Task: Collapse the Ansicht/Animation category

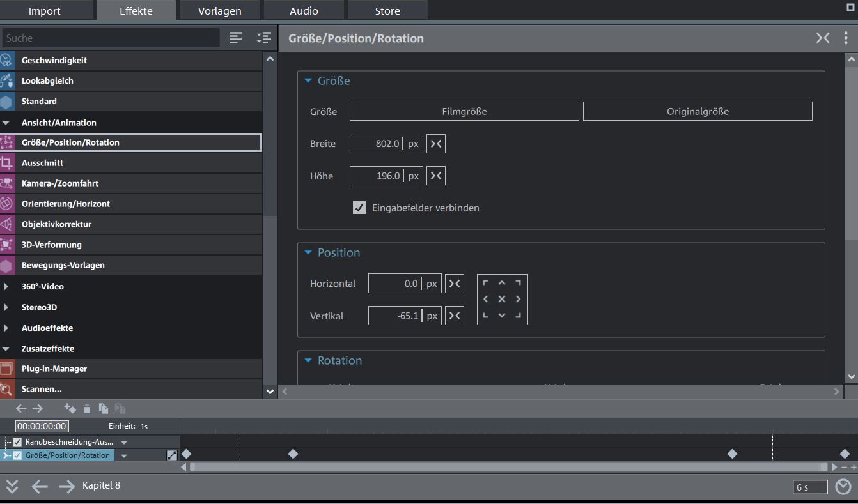Action: (x=6, y=123)
